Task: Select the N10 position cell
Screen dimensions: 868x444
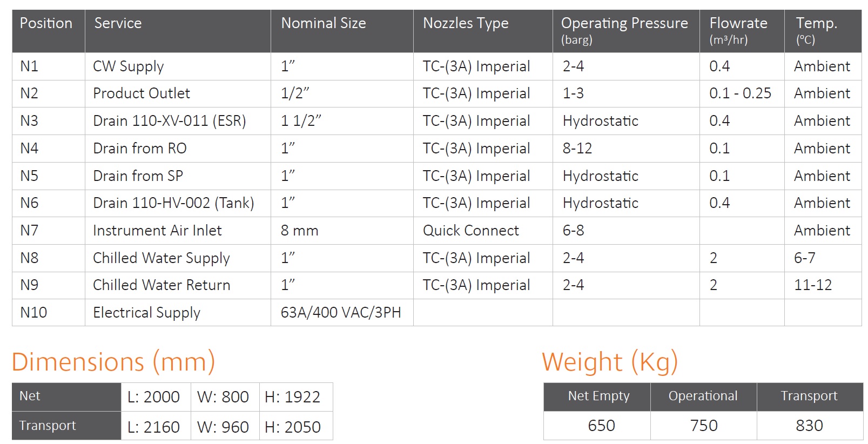Action: pos(48,313)
